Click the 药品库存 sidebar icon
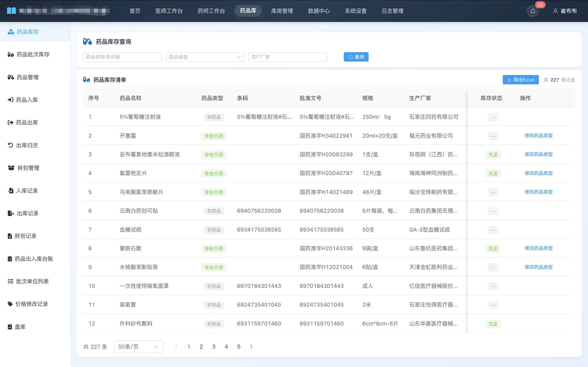Image resolution: width=588 pixels, height=367 pixels. [11, 32]
